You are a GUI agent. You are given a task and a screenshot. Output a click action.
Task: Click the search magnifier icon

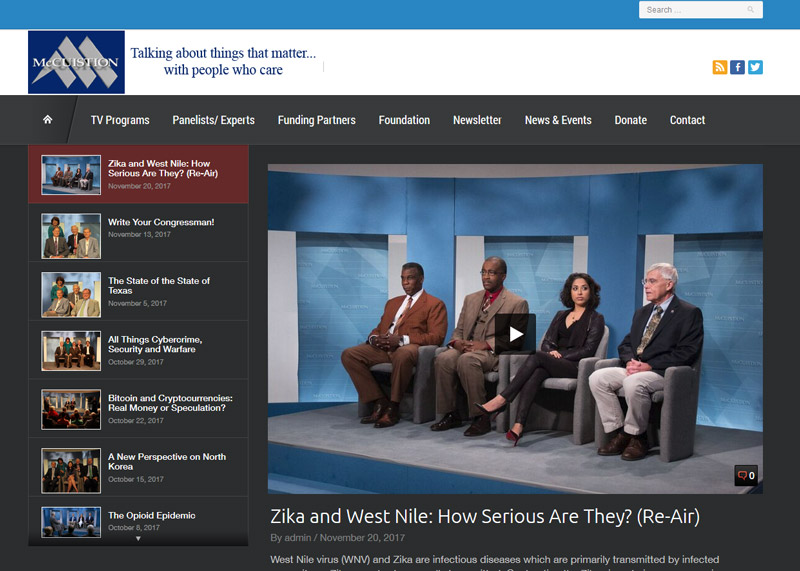(x=751, y=10)
